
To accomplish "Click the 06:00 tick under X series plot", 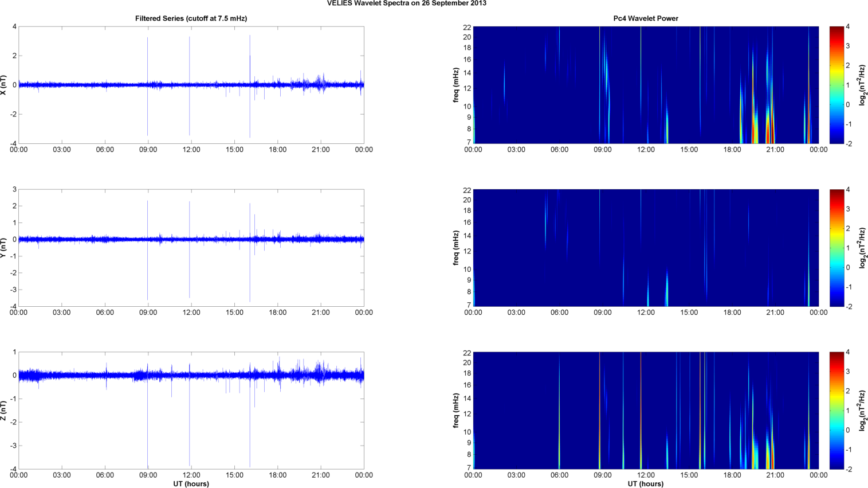I will [105, 150].
